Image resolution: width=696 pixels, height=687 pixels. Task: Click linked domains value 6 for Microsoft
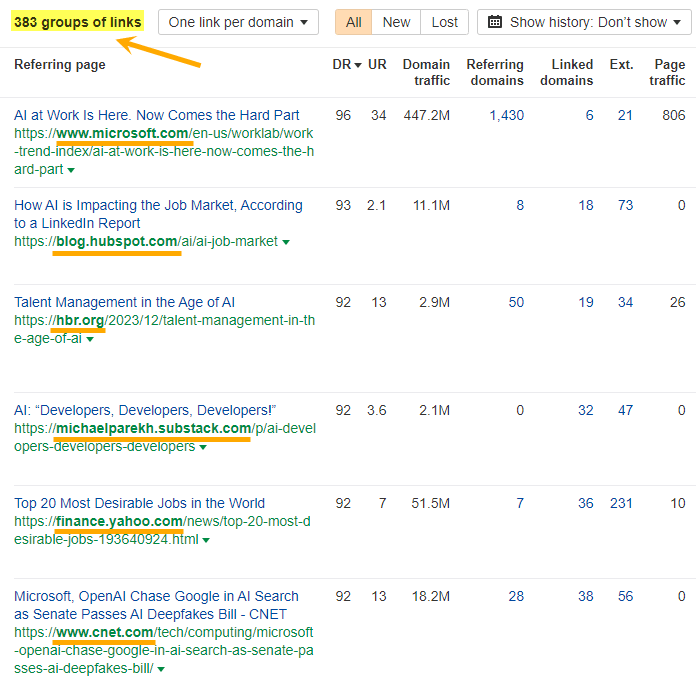589,115
